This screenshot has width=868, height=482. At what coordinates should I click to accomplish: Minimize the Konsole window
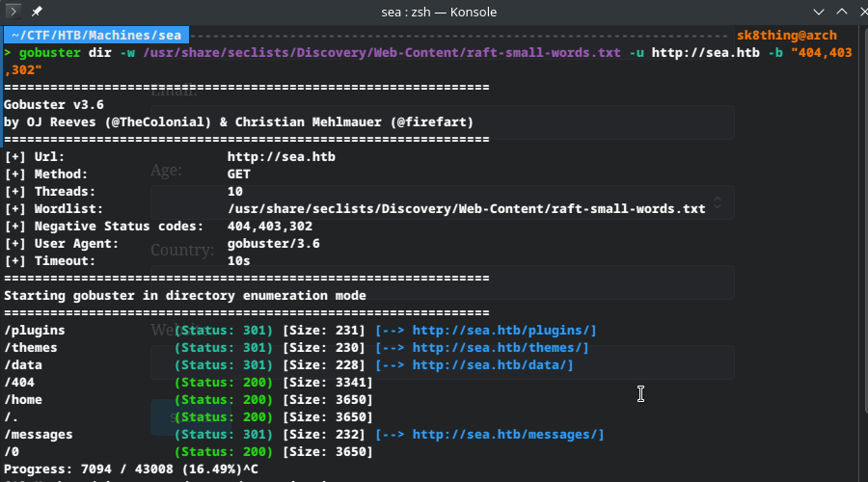pos(819,12)
